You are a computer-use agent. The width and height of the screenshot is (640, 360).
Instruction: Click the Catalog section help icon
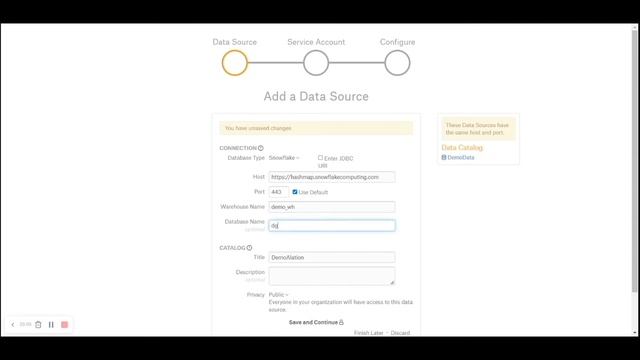(249, 248)
